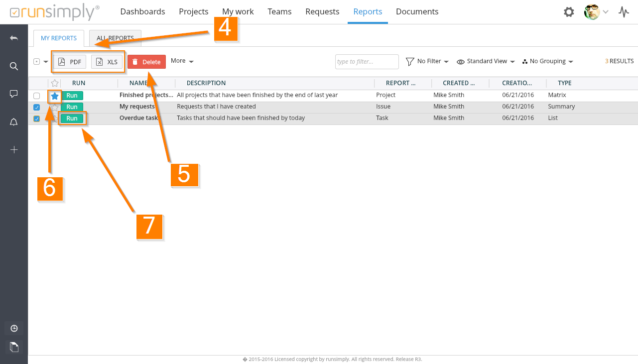Open search from the left sidebar

coord(14,66)
